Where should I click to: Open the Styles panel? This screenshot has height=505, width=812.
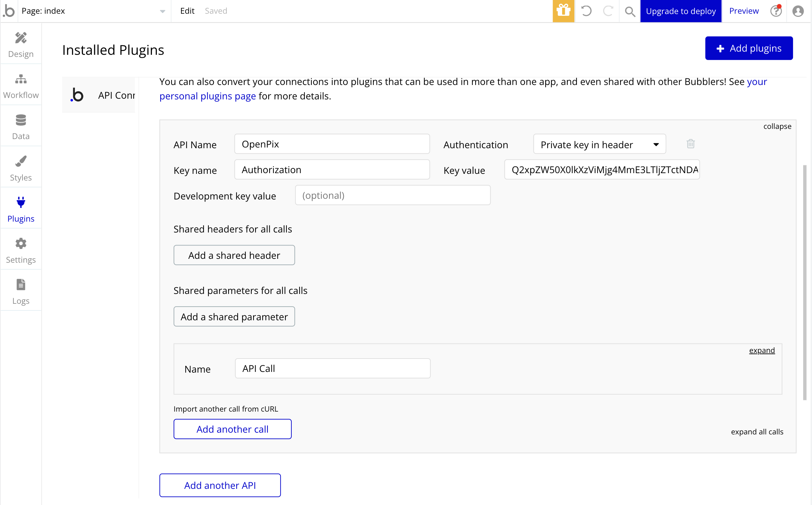[21, 167]
